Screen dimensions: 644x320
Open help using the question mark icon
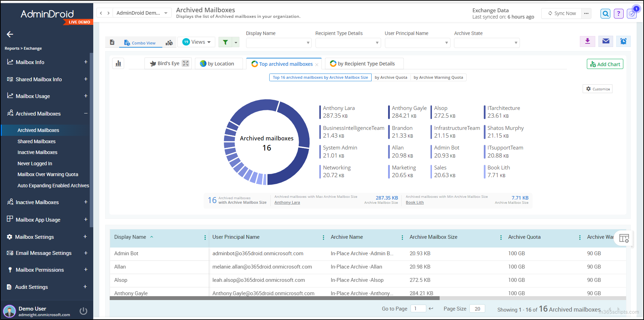click(618, 13)
